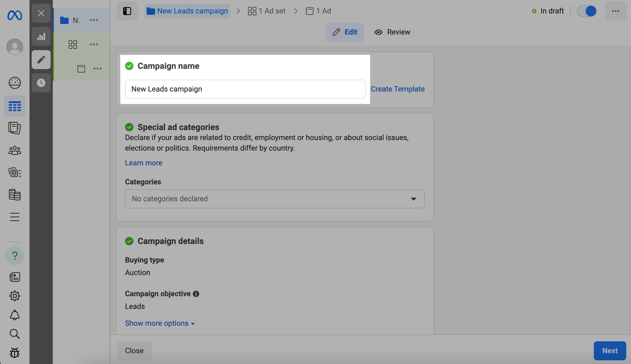Open the Billing coins stack icon
This screenshot has width=631, height=364.
click(15, 195)
